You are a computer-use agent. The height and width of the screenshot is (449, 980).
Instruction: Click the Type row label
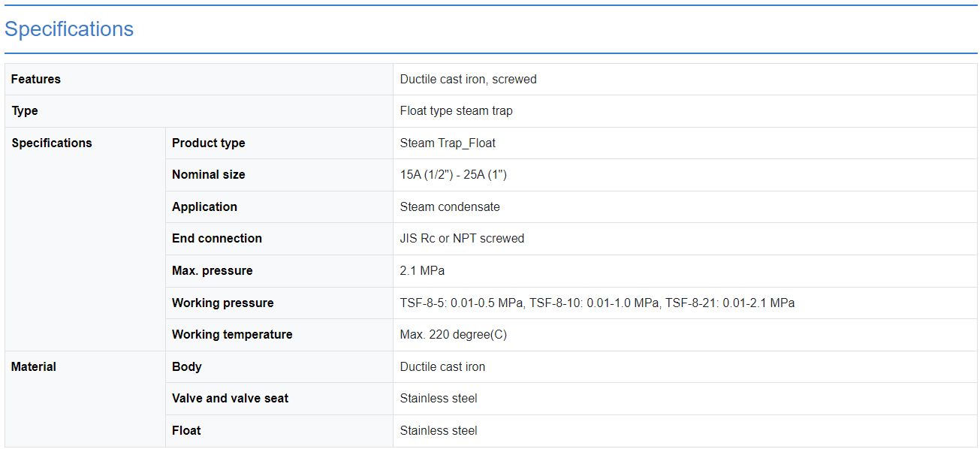[25, 111]
